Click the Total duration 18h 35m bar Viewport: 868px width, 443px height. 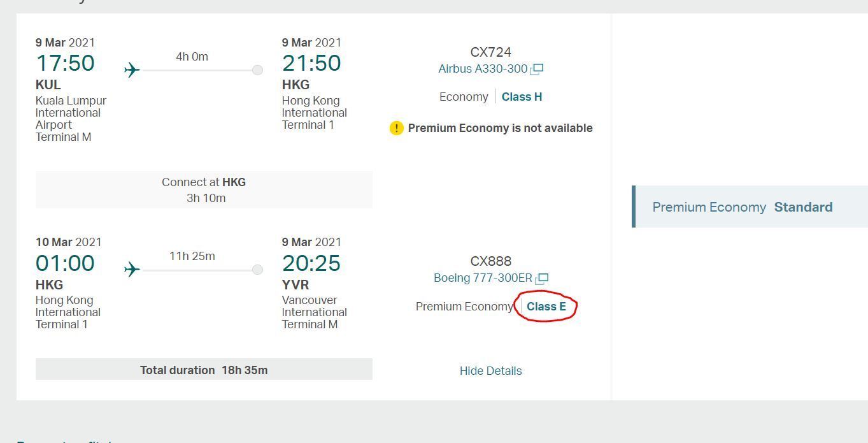pos(204,370)
